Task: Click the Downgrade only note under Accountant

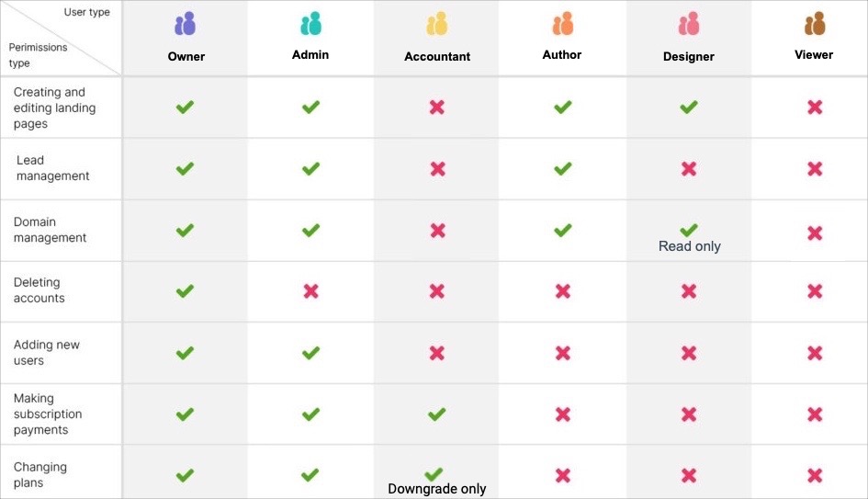Action: pos(436,489)
